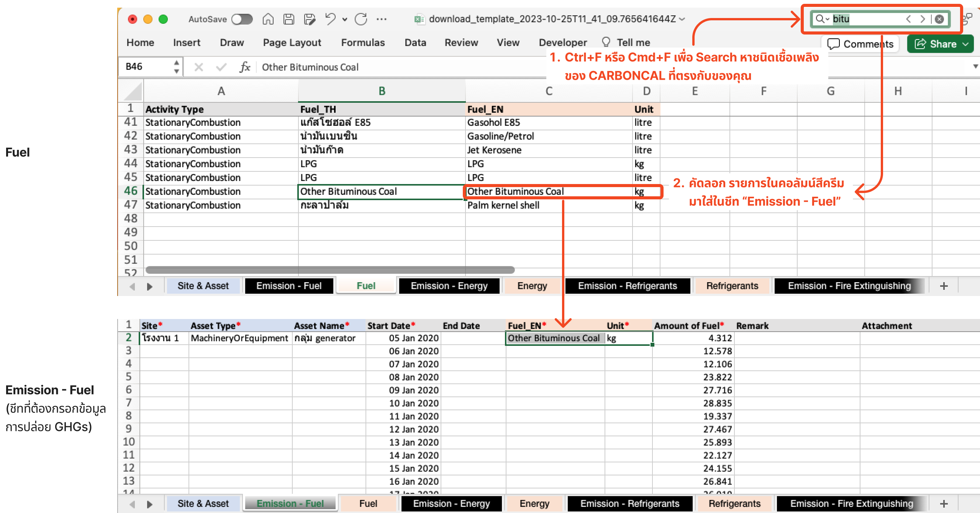Click the Insert Function fx icon

tap(244, 67)
